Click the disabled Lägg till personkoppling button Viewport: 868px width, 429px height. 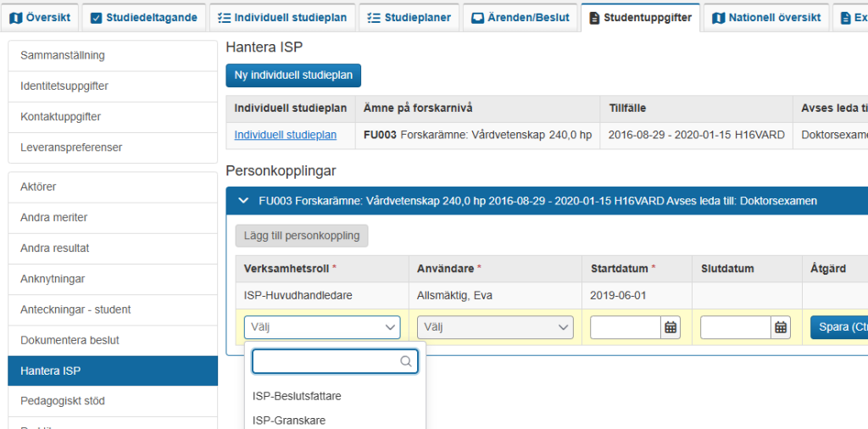302,236
